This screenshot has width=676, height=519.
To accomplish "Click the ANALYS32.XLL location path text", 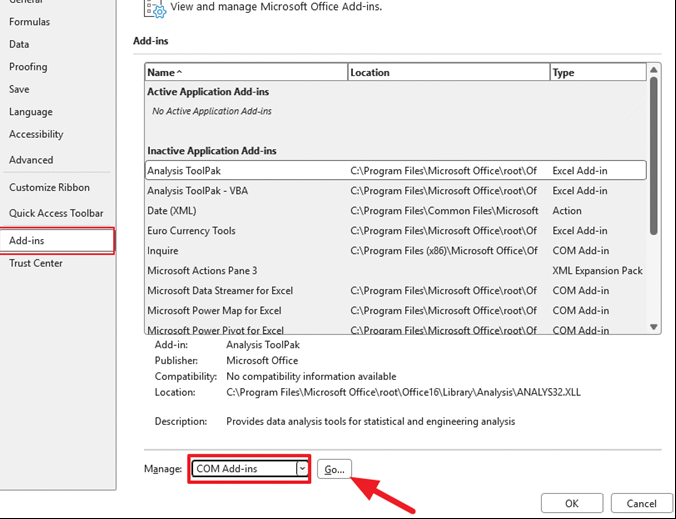I will coord(403,392).
